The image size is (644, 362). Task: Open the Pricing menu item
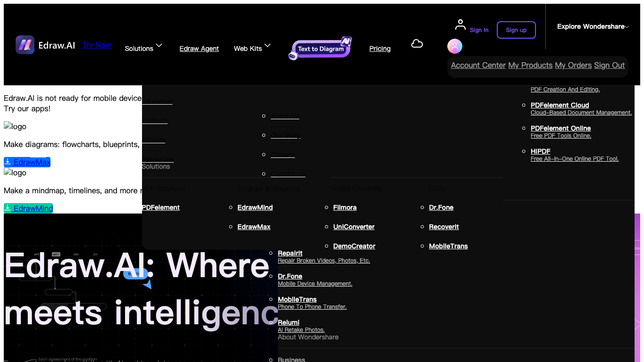point(380,49)
